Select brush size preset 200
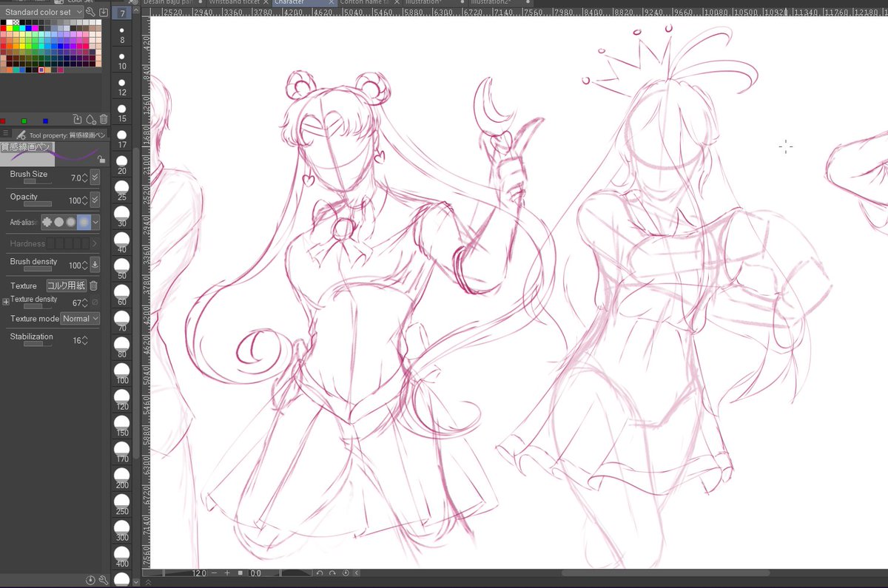Screen dimensions: 888x588 click(122, 479)
